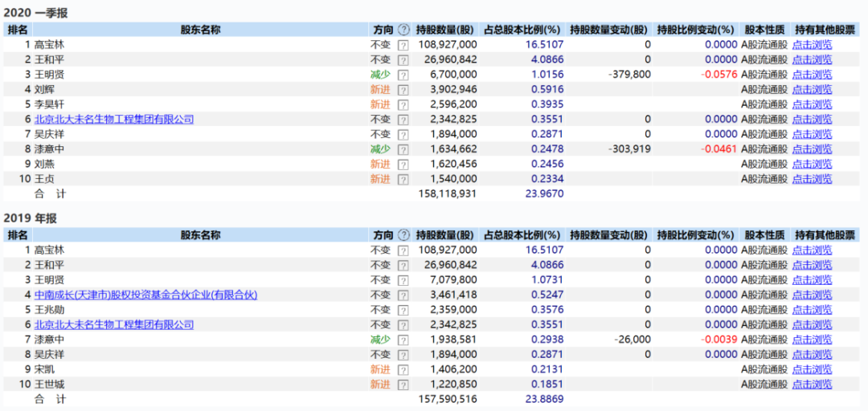Open the 中南成长(天津市)股权投资基金 shareholder link
The width and height of the screenshot is (868, 411).
pyautogui.click(x=145, y=295)
